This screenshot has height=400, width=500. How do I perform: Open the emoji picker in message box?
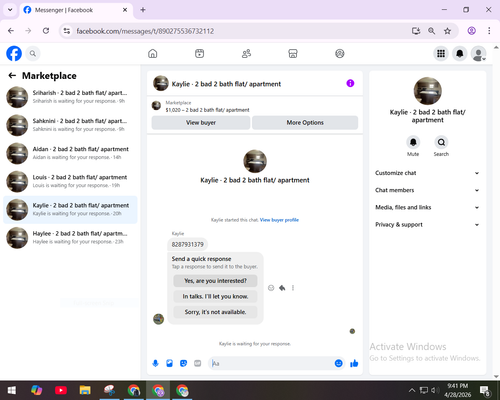point(338,363)
